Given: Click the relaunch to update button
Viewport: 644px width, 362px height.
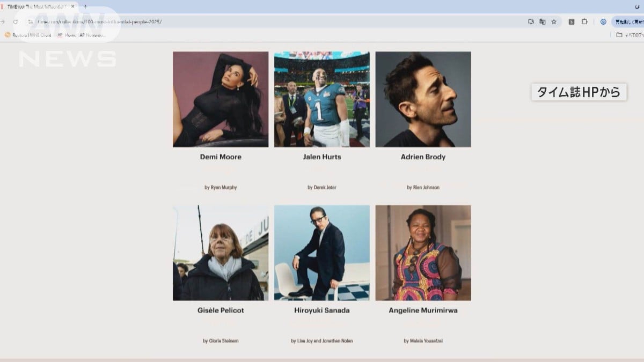Looking at the screenshot, I should pyautogui.click(x=628, y=22).
